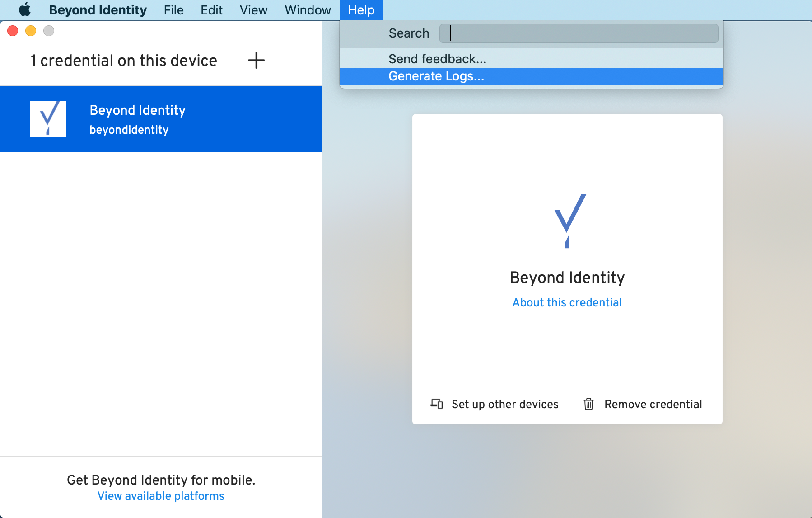The height and width of the screenshot is (518, 812).
Task: Open the Window menu
Action: pos(308,10)
